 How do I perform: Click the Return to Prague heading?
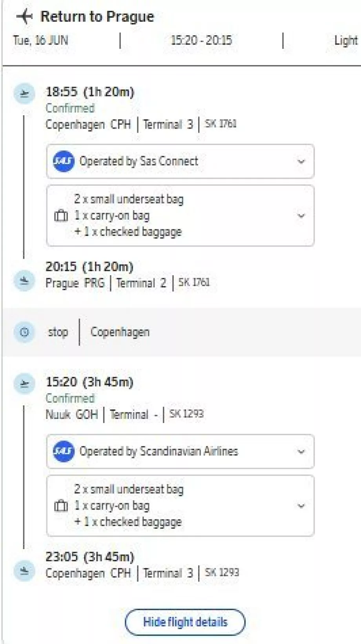coord(97,16)
